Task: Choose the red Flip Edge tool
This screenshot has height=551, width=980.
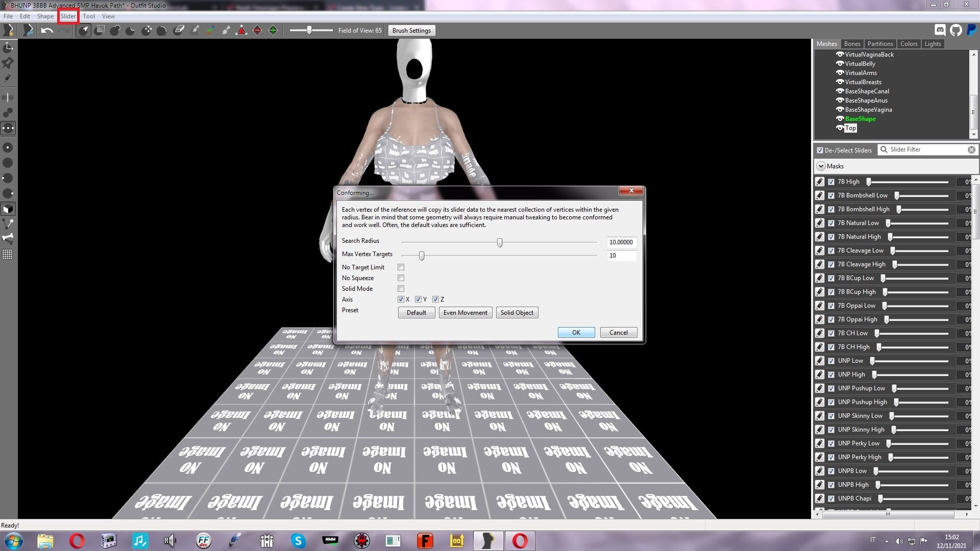Action: pyautogui.click(x=257, y=31)
